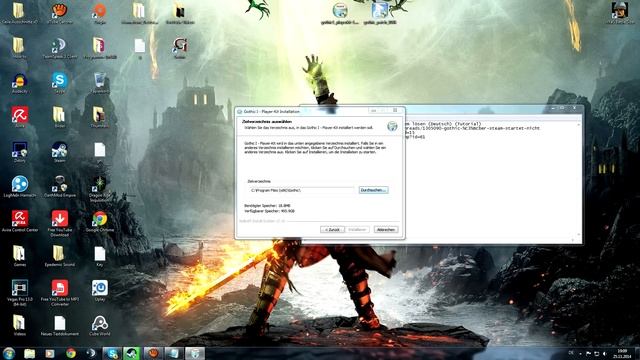
Task: Open the gothic_patch desktop file icon
Action: coord(380,13)
